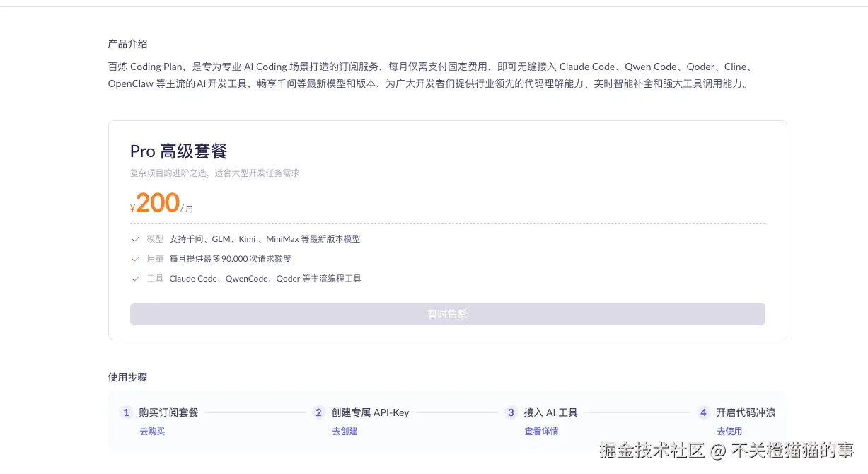Screen dimensions: 868x474
Task: Select the step 1 number badge
Action: pyautogui.click(x=126, y=412)
